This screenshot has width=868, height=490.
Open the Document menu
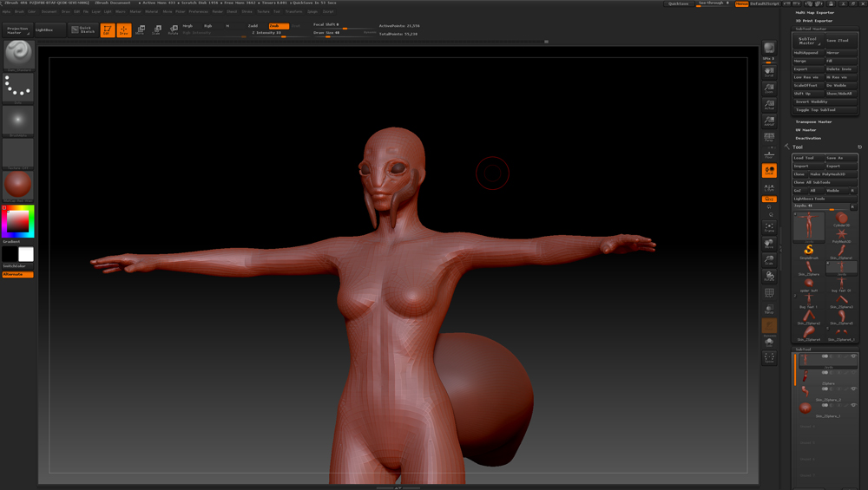(49, 11)
